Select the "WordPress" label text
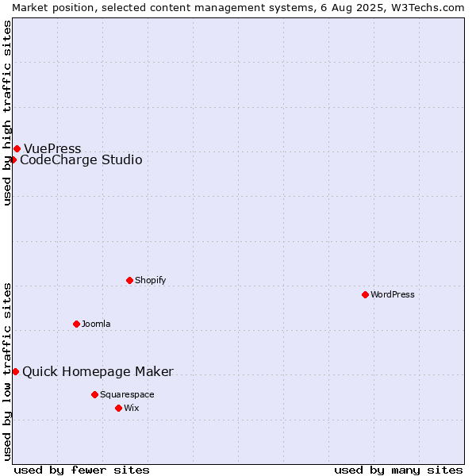The height and width of the screenshot is (476, 476). [x=393, y=294]
